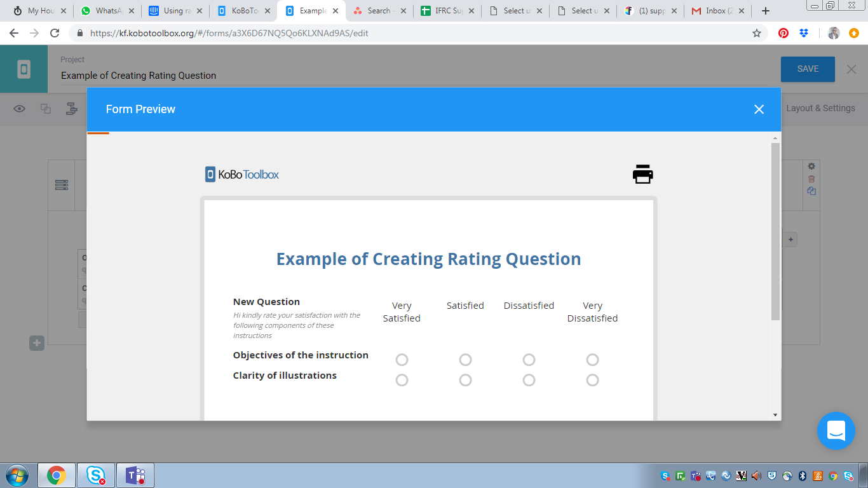Select Satisfied for Clarity of illustrations
This screenshot has height=488, width=868.
465,380
